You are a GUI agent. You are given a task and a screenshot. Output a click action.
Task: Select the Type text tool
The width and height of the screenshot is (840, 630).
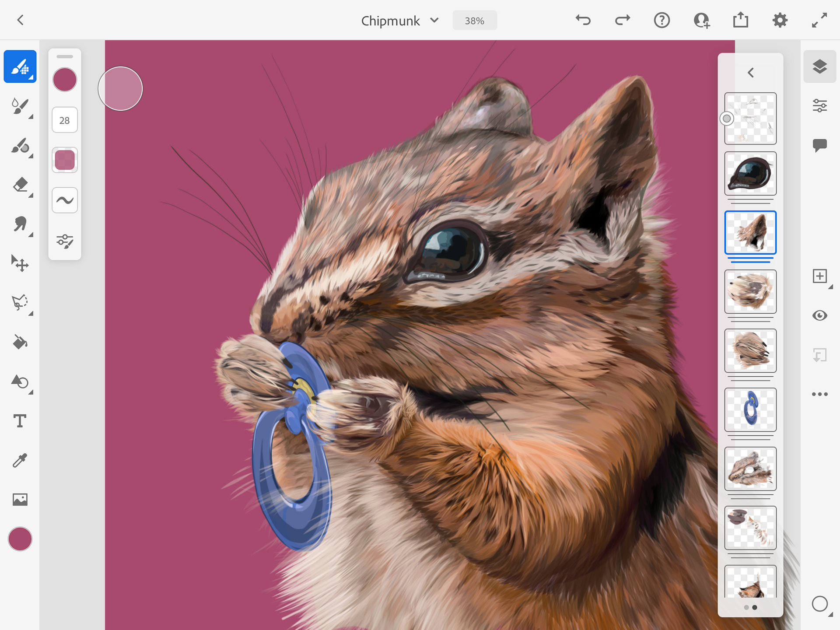[20, 421]
